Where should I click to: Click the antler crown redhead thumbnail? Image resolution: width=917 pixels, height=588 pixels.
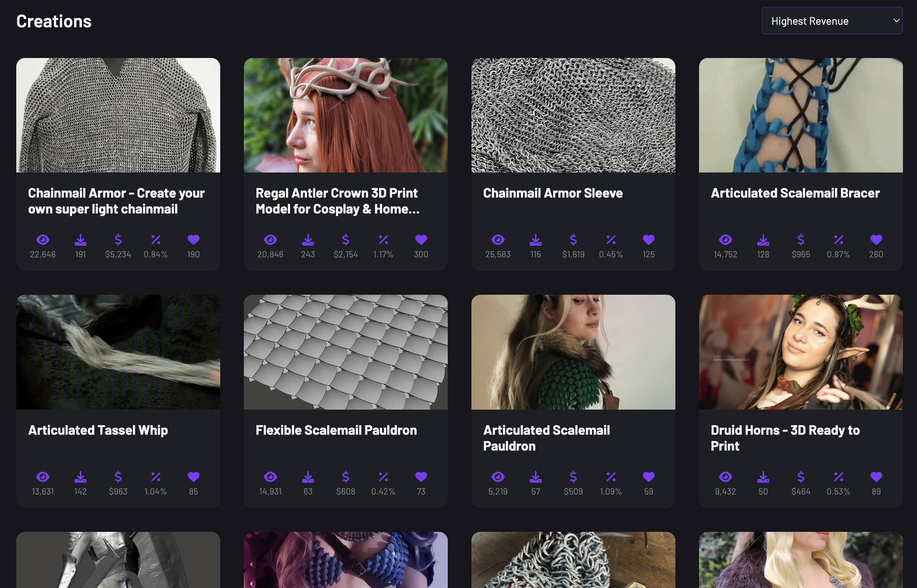(346, 115)
